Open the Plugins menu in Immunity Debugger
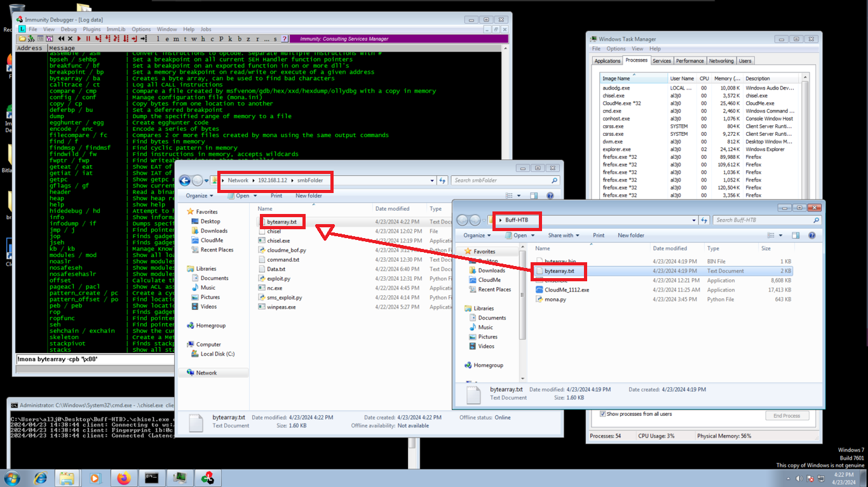 coord(92,29)
